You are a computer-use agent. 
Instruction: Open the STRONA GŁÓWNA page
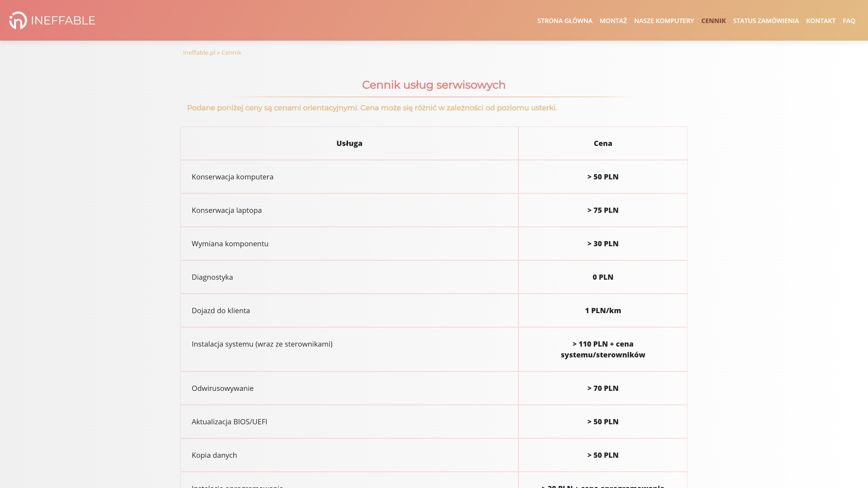565,21
